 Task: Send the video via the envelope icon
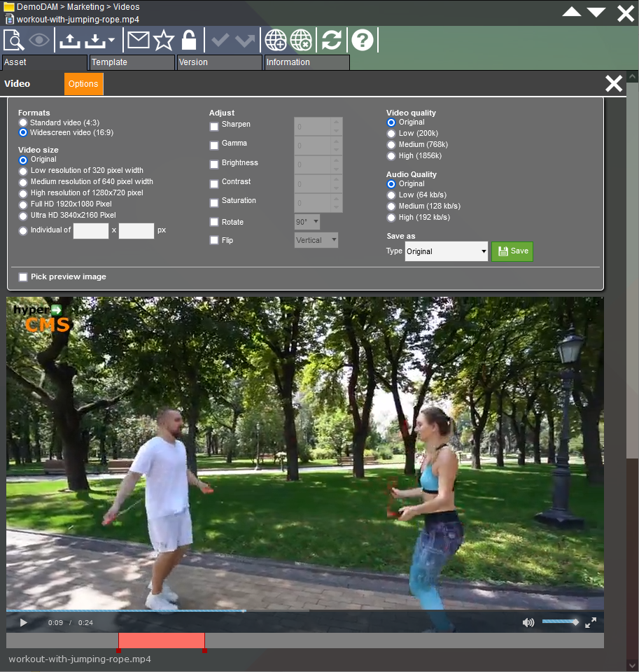click(x=138, y=40)
